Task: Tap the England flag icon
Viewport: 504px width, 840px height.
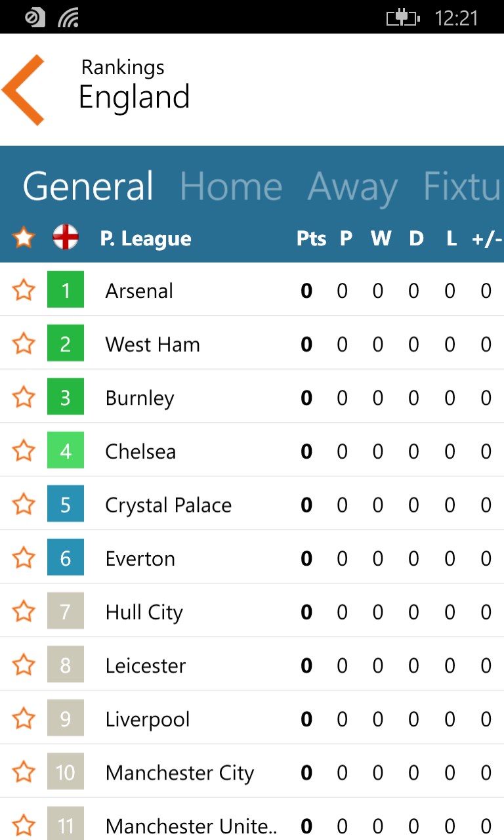Action: point(66,238)
